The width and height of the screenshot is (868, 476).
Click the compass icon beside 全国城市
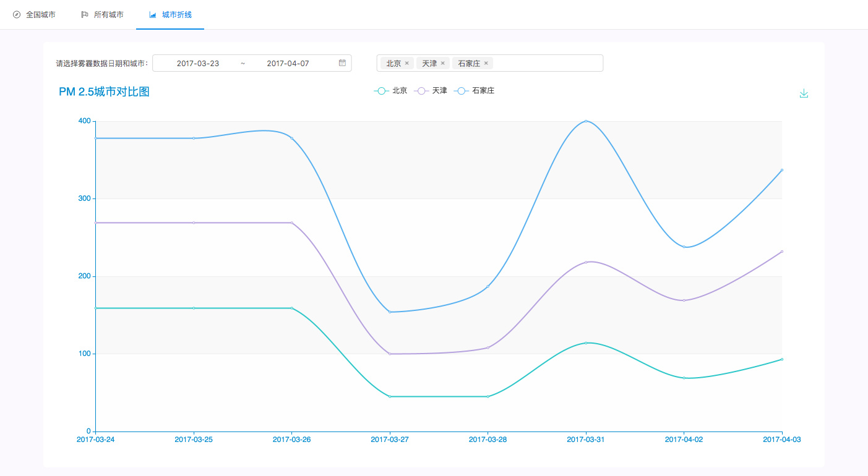tap(17, 14)
